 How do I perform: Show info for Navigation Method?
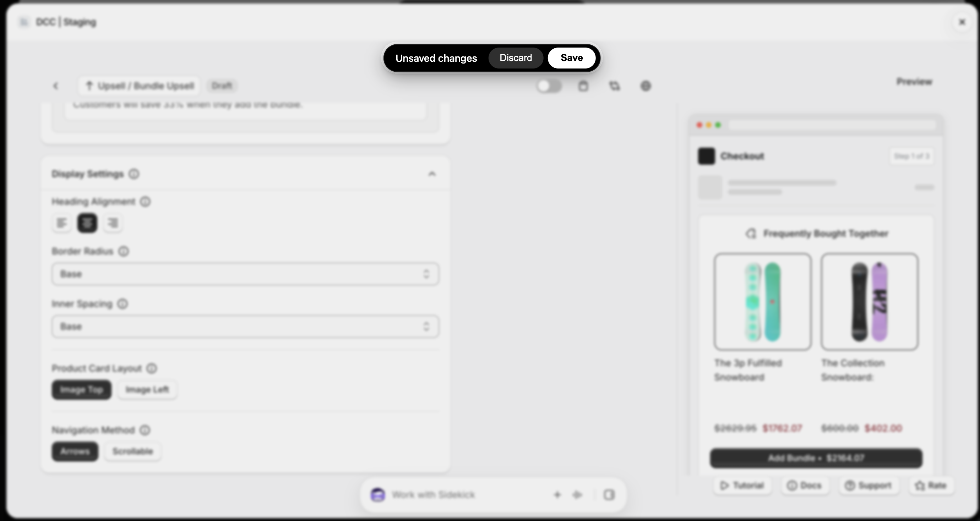pos(145,430)
